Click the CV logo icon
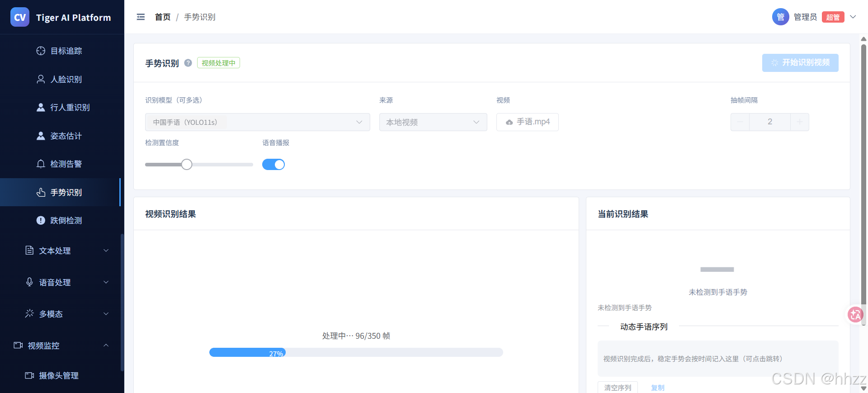Viewport: 868px width, 393px height. 20,17
